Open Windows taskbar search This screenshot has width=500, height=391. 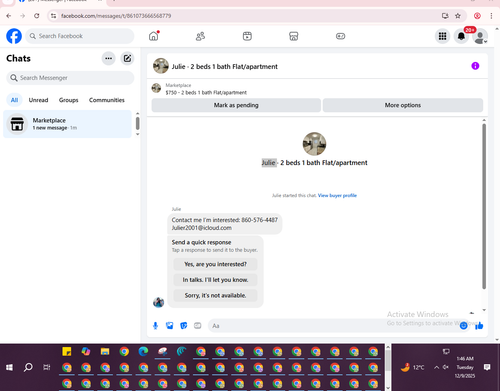click(28, 367)
